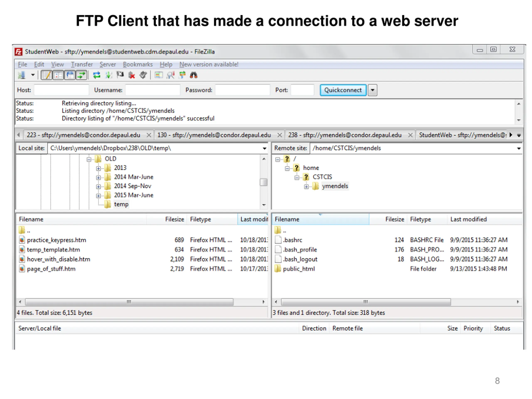Show tabs further right with arrow

511,135
